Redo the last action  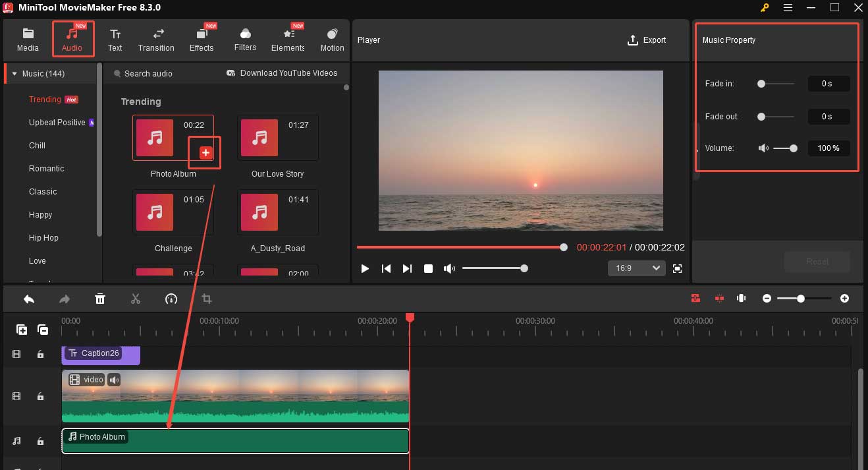coord(65,299)
